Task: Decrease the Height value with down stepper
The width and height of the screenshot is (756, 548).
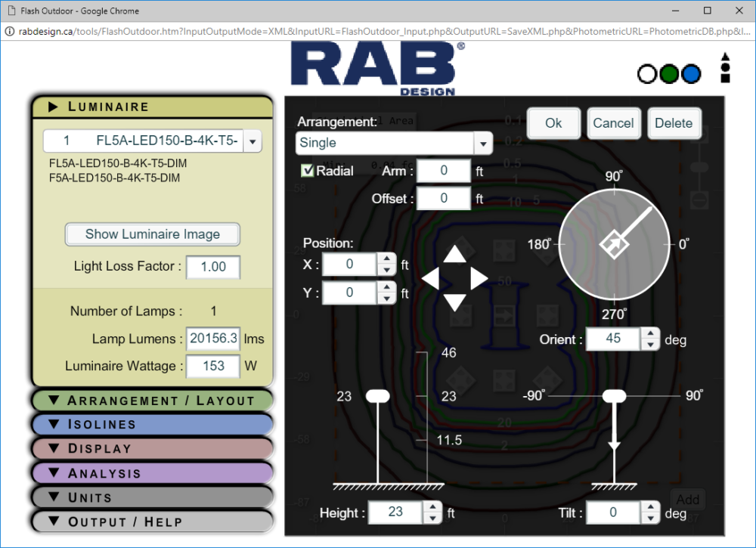Action: pyautogui.click(x=432, y=518)
